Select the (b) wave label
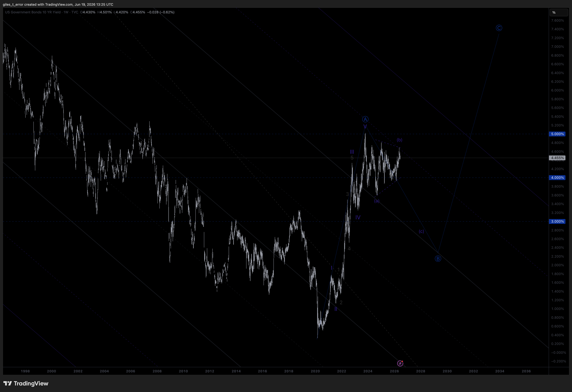This screenshot has height=392, width=572. (x=399, y=140)
